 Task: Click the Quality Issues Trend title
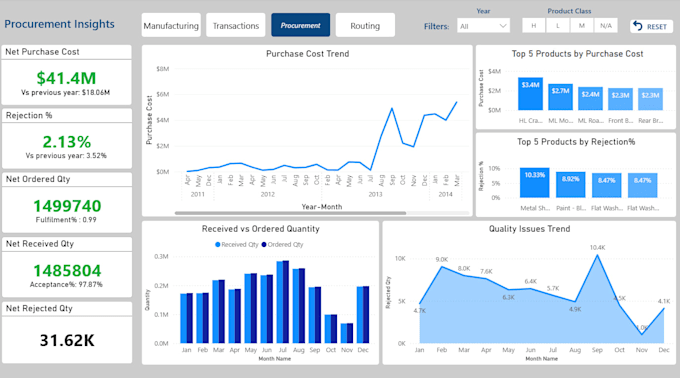point(530,229)
